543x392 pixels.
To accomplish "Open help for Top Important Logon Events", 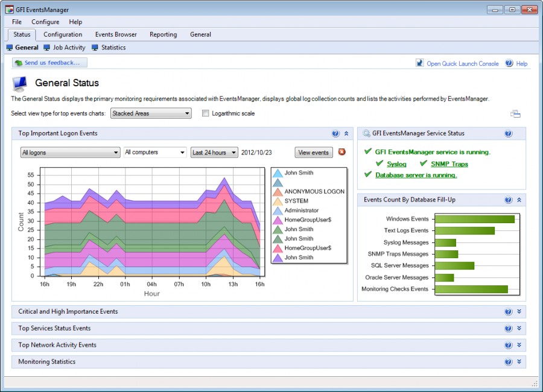I will [x=335, y=133].
